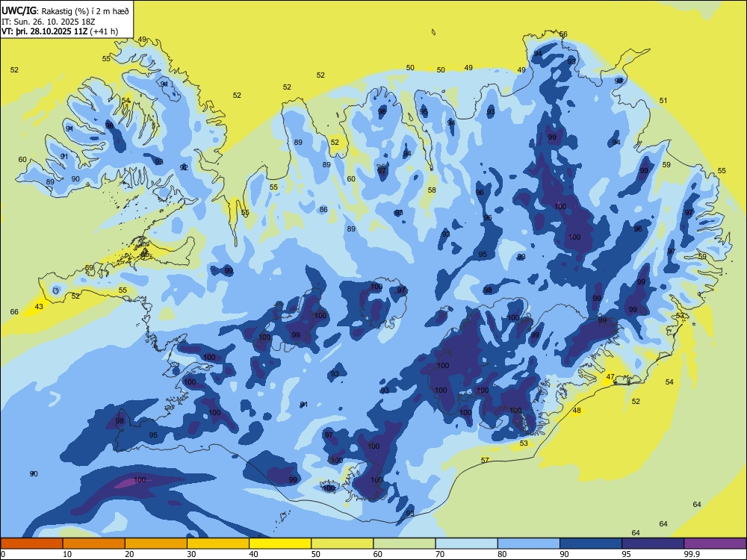Viewport: 747px width, 560px height.
Task: Click the '48' humidity value on the map
Action: [x=577, y=411]
